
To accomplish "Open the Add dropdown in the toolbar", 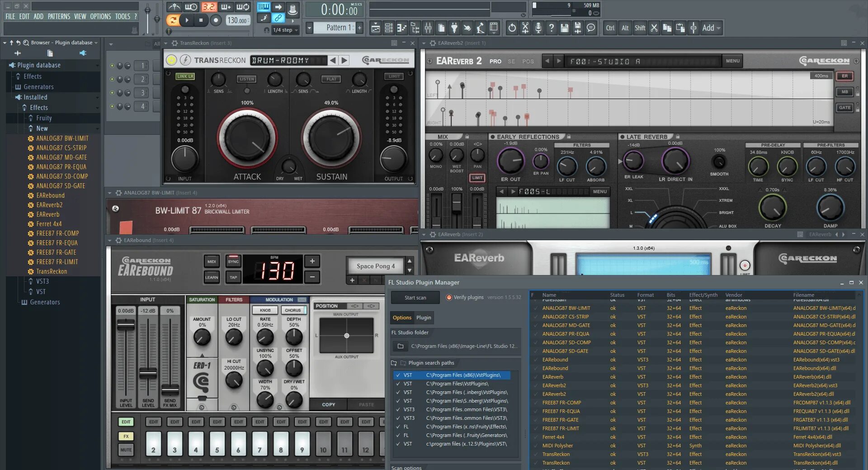I will [x=712, y=28].
